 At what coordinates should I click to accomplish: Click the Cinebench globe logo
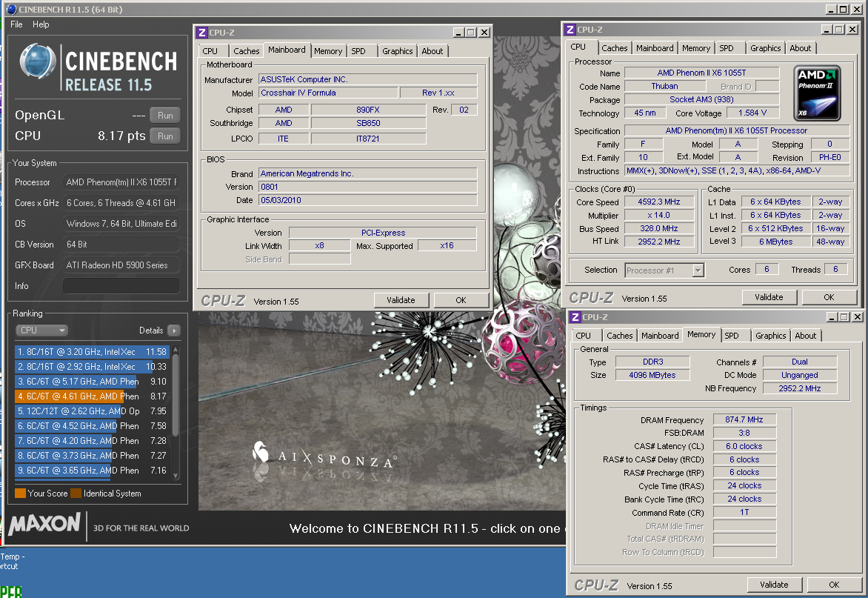[x=38, y=61]
